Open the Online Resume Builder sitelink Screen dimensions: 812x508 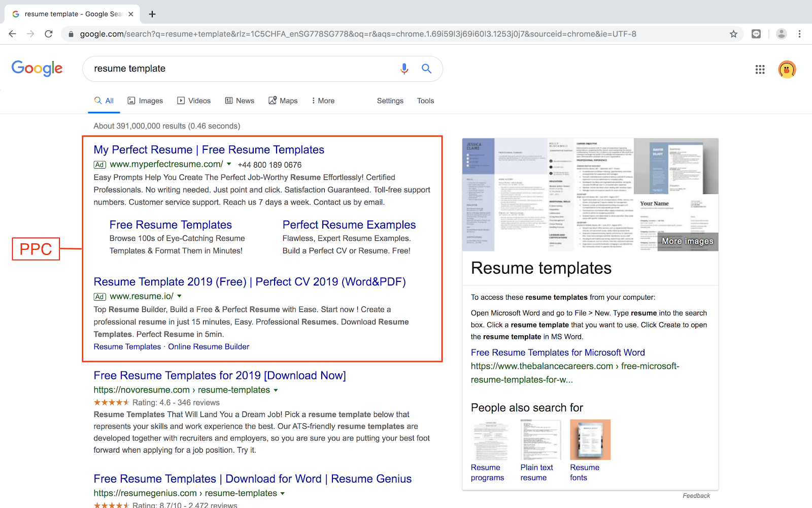[209, 346]
